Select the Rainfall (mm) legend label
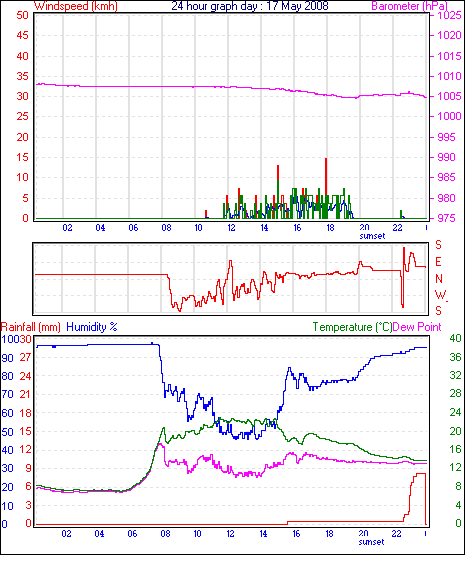The width and height of the screenshot is (466, 563). click(31, 327)
